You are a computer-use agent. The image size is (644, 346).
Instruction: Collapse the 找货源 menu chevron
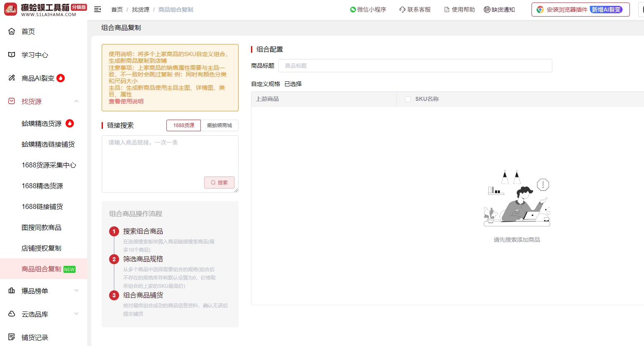point(76,101)
